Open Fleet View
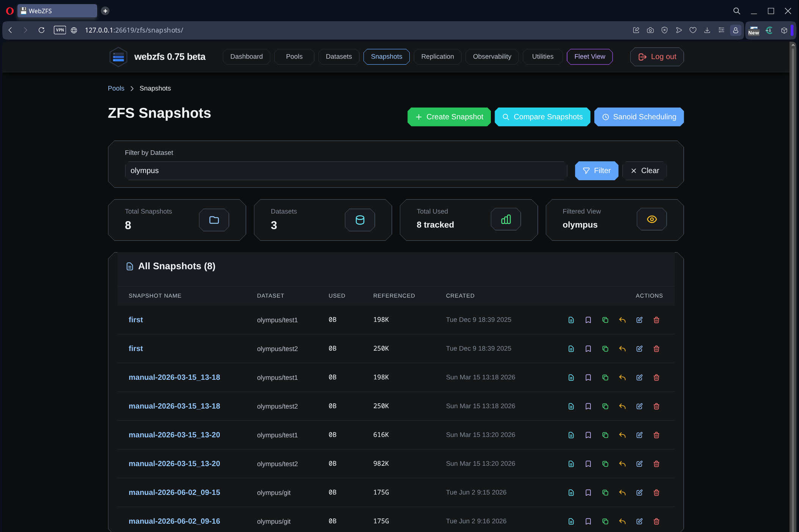 (589, 57)
